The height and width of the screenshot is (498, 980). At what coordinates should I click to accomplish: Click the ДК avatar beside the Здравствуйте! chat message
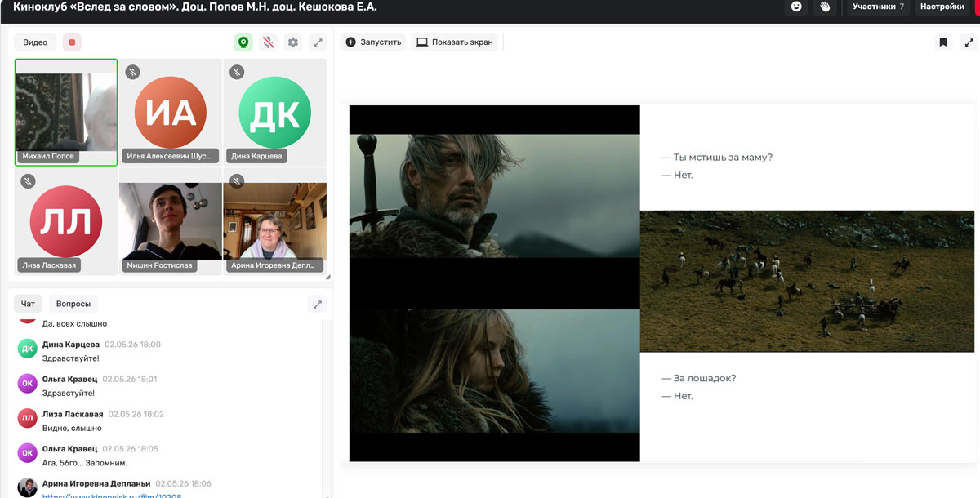click(x=27, y=349)
